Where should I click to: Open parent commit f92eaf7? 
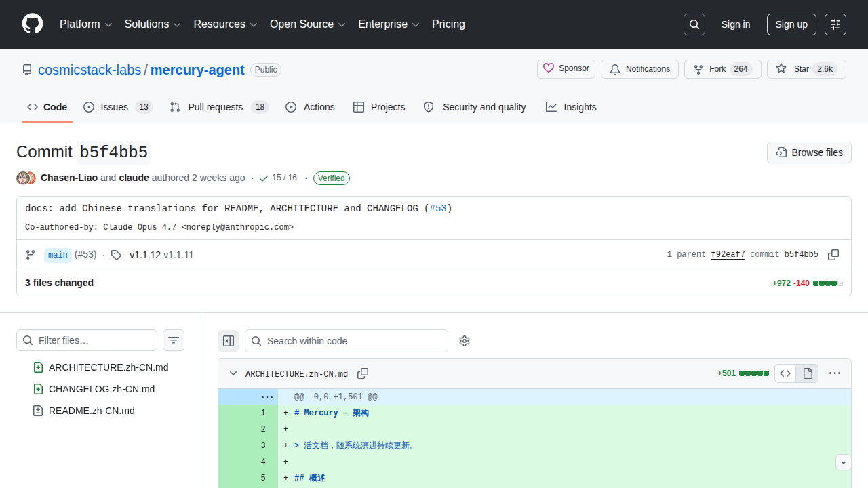(728, 255)
